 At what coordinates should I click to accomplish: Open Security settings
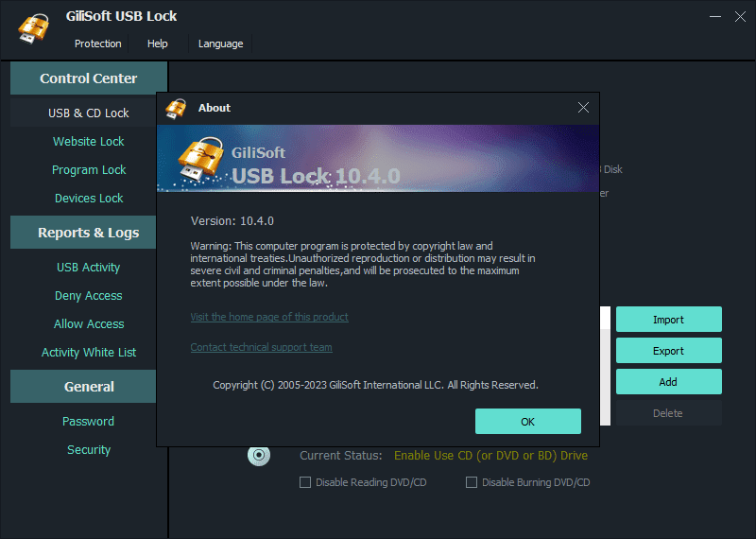89,450
